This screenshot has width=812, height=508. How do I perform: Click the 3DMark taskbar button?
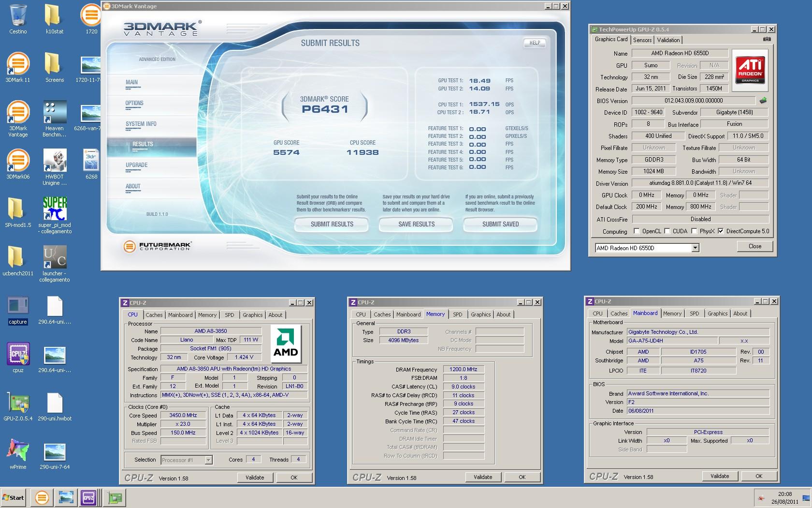click(x=42, y=497)
